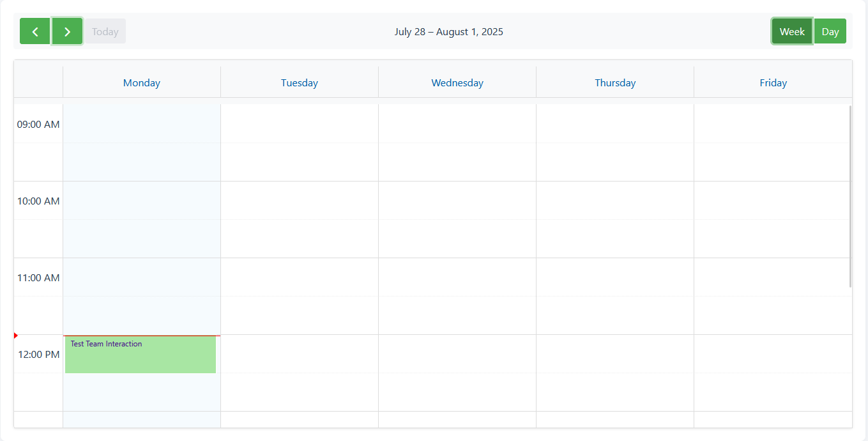Click the left chevron to view previous week
This screenshot has width=868, height=441.
point(34,31)
